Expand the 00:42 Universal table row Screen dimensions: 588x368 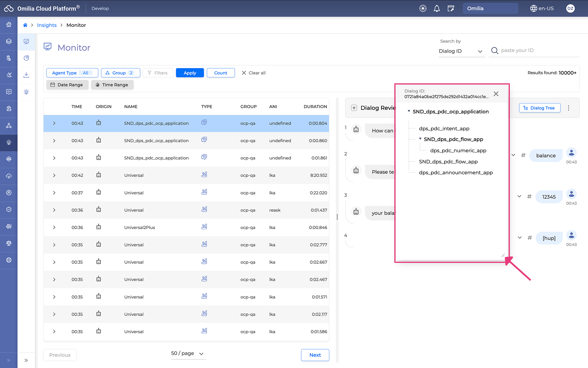pyautogui.click(x=54, y=176)
